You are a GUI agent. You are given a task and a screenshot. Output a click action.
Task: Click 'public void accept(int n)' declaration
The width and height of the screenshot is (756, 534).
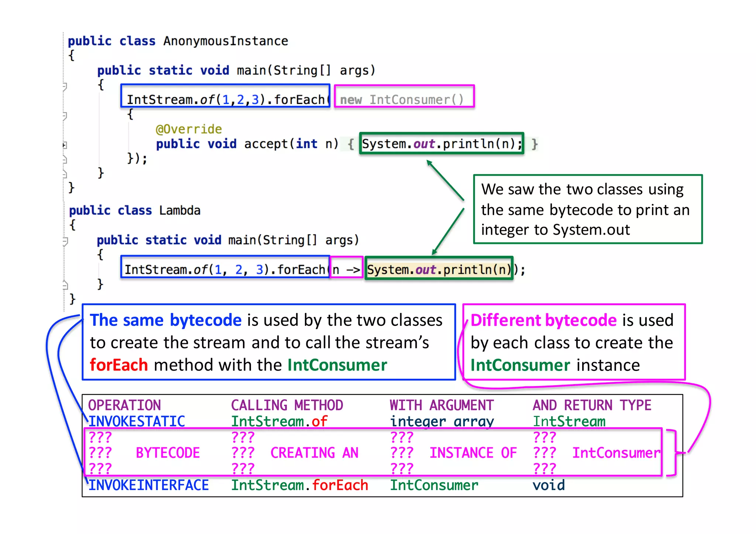(x=247, y=144)
